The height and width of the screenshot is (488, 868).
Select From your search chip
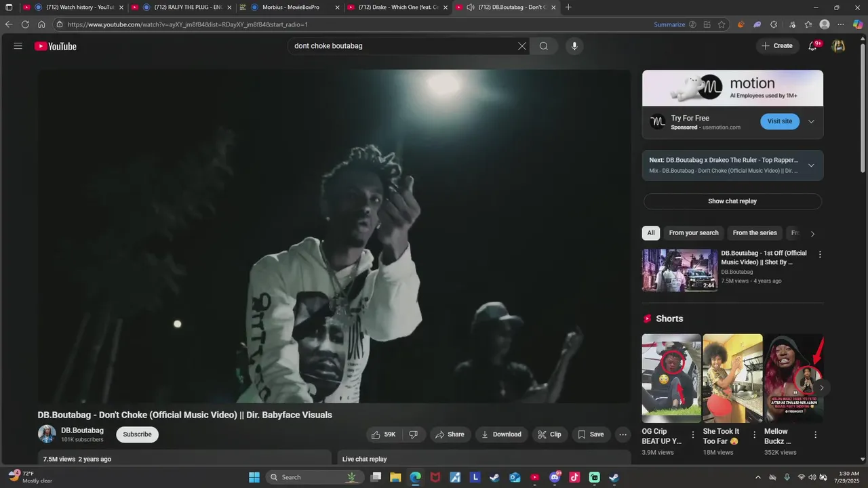pyautogui.click(x=694, y=233)
